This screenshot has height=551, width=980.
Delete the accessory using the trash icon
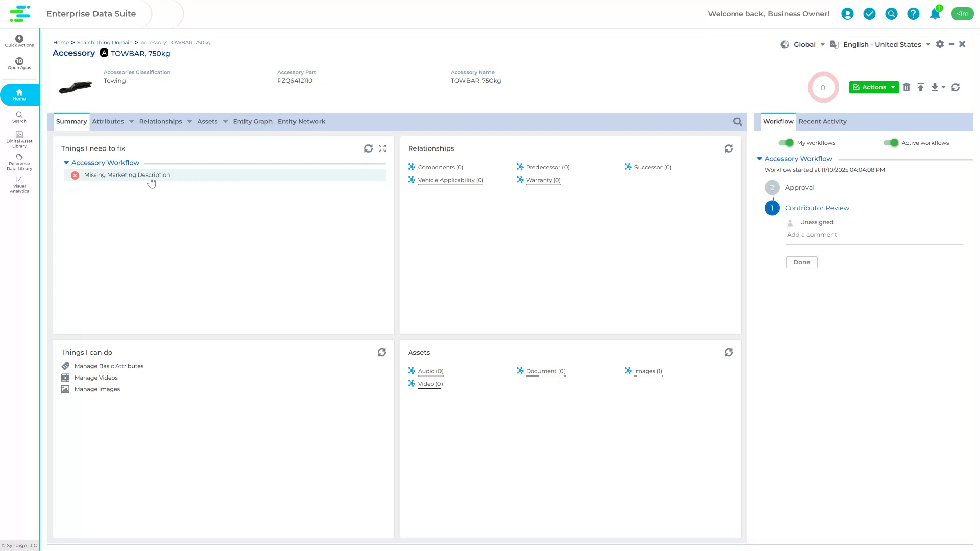906,87
